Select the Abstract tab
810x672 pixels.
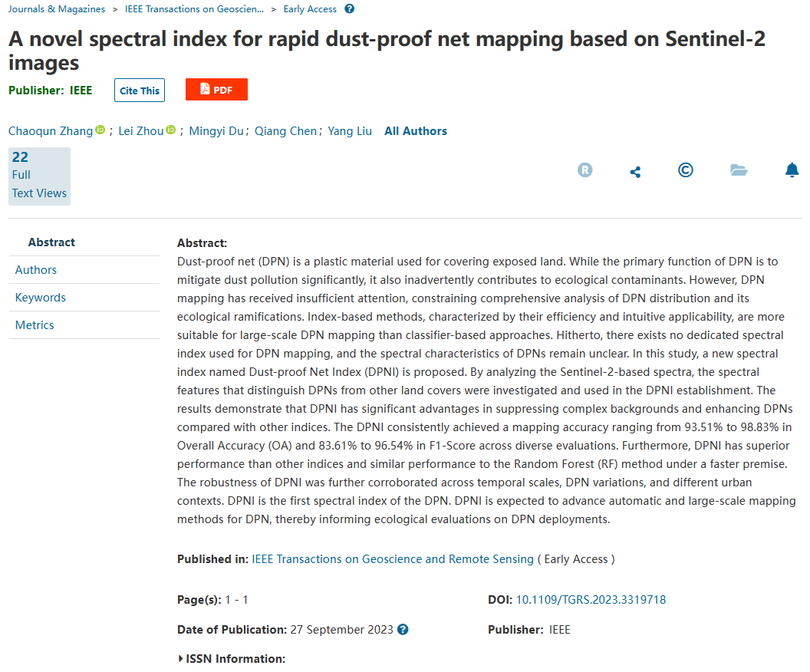pos(51,242)
